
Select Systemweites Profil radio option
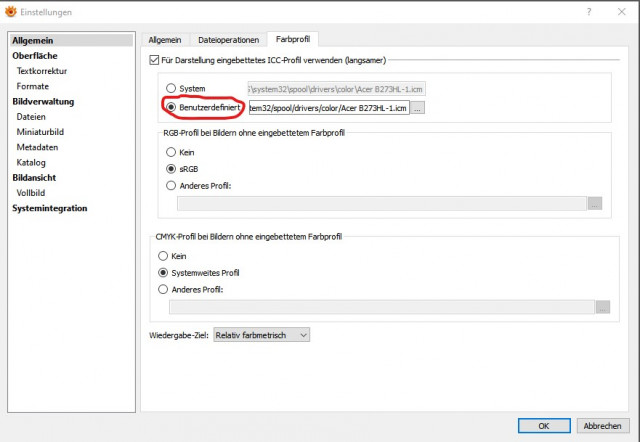pos(163,272)
